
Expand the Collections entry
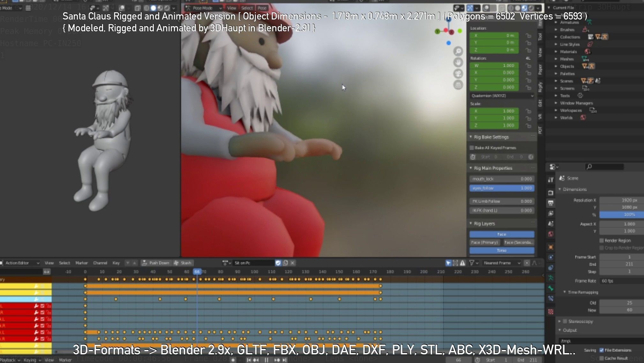[x=556, y=37]
